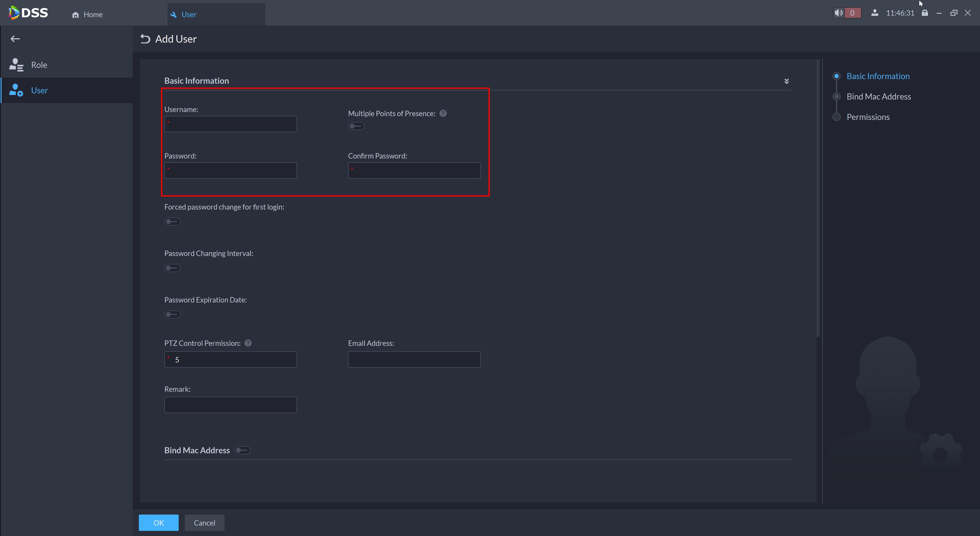This screenshot has width=980, height=536.
Task: Jump to Bind Mac Address in right navigation
Action: point(878,97)
